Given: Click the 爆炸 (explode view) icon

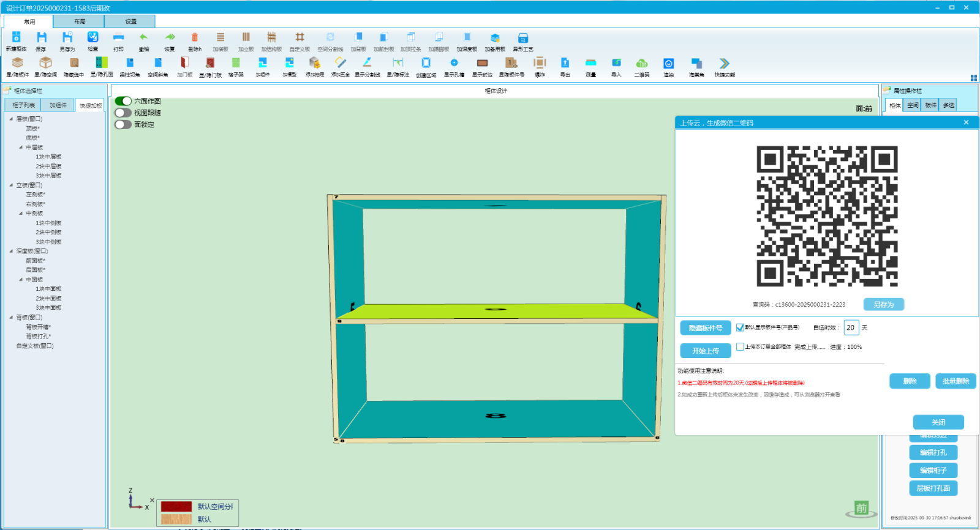Looking at the screenshot, I should pos(540,64).
